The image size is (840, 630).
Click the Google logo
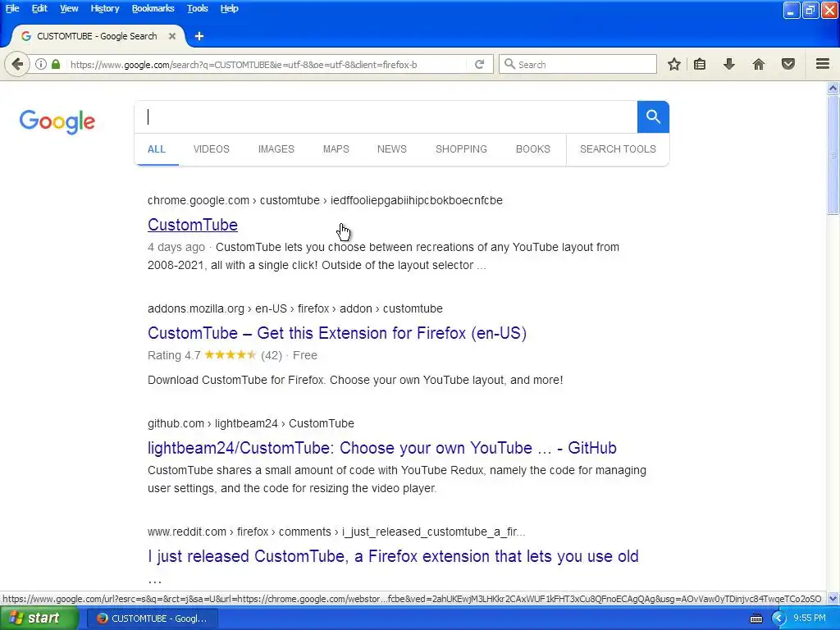click(x=57, y=122)
